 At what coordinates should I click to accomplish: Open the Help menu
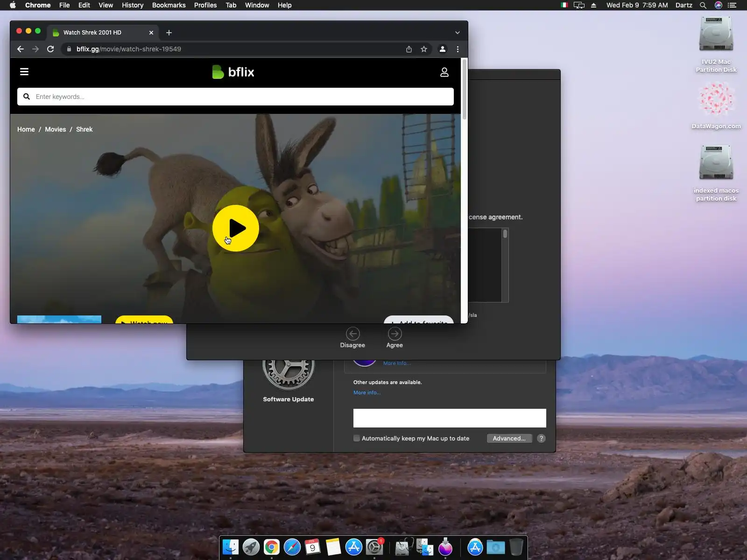click(284, 5)
